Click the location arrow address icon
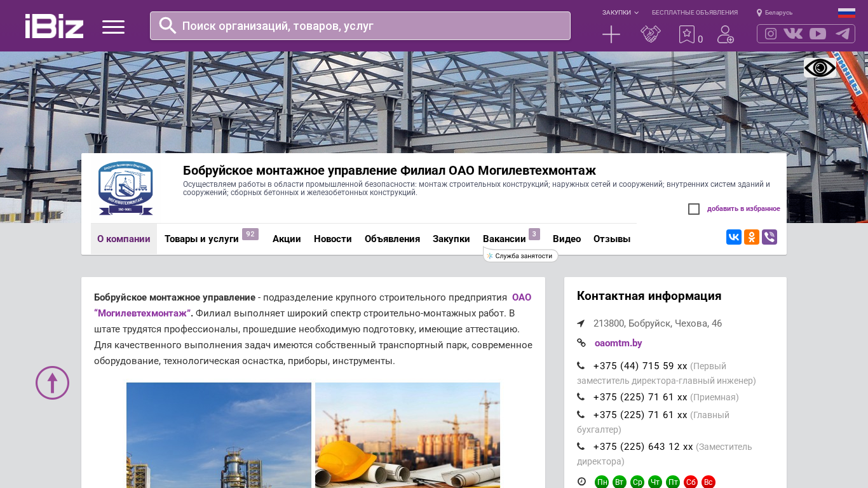The height and width of the screenshot is (488, 868). (x=581, y=323)
